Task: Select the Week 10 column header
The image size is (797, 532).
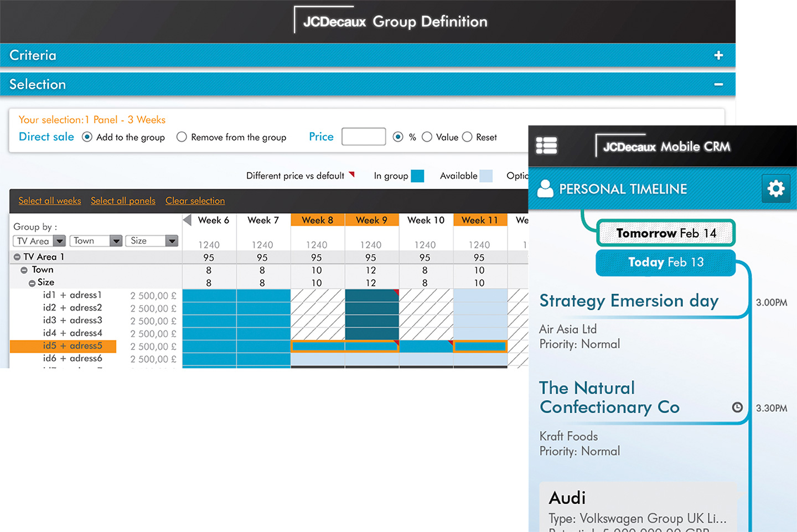Action: 426,220
